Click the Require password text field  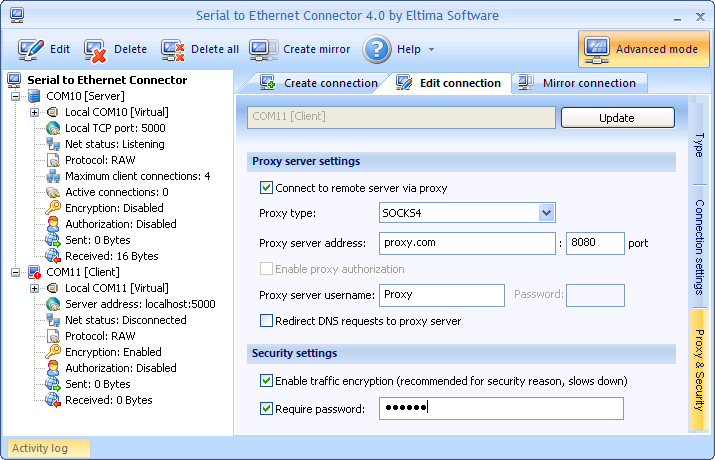[x=501, y=408]
